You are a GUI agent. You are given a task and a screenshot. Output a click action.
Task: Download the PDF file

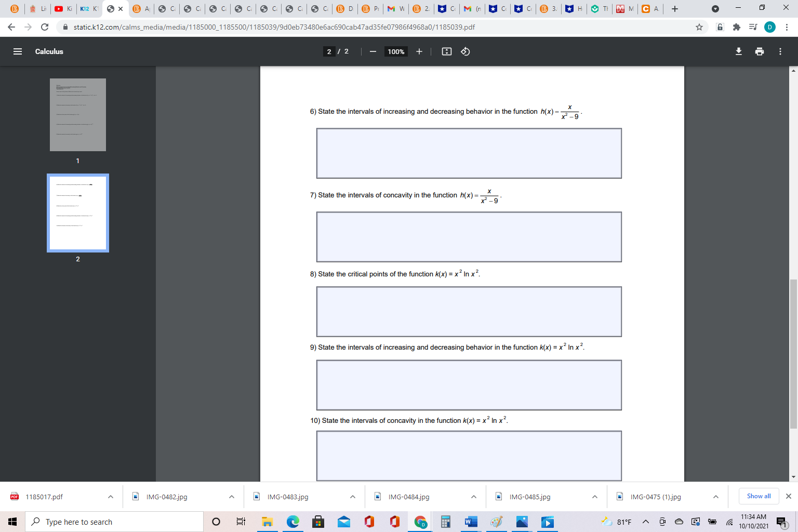coord(739,51)
